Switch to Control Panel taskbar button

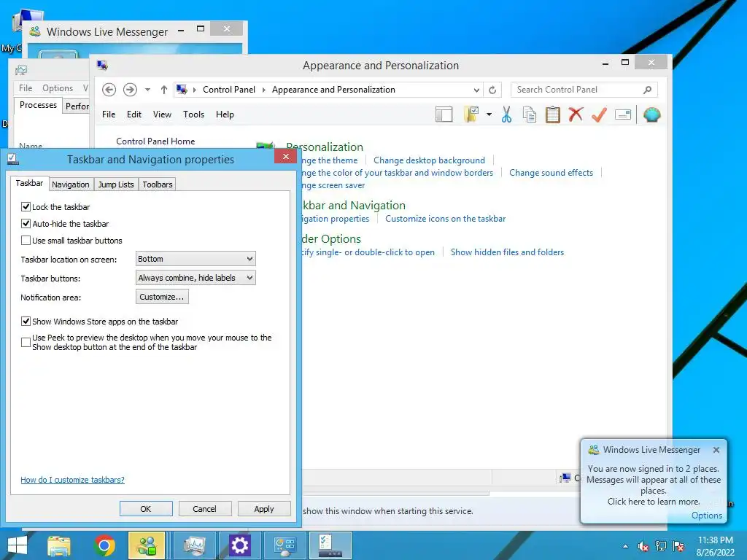coord(285,545)
